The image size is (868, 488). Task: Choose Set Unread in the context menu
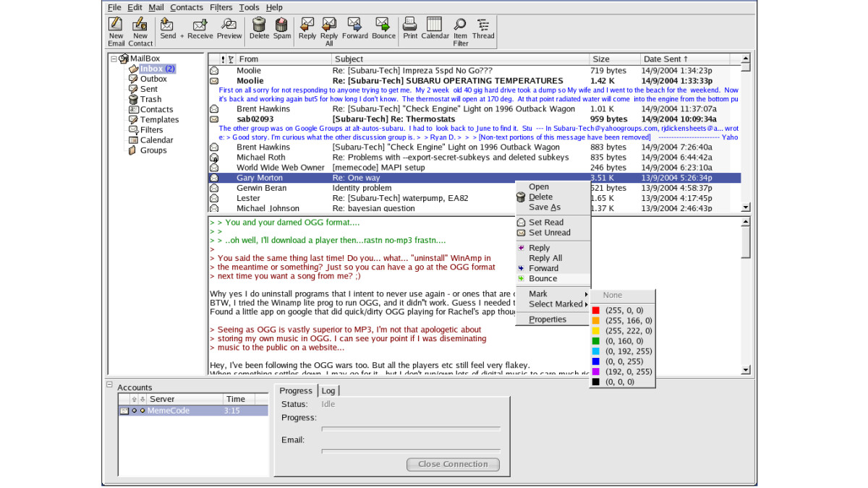[553, 233]
